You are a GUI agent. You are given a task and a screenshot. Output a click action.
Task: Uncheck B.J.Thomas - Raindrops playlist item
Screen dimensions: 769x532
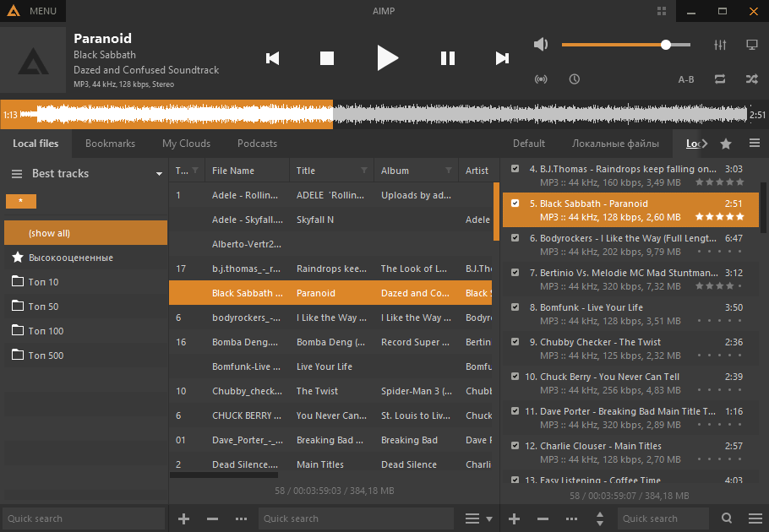point(515,169)
